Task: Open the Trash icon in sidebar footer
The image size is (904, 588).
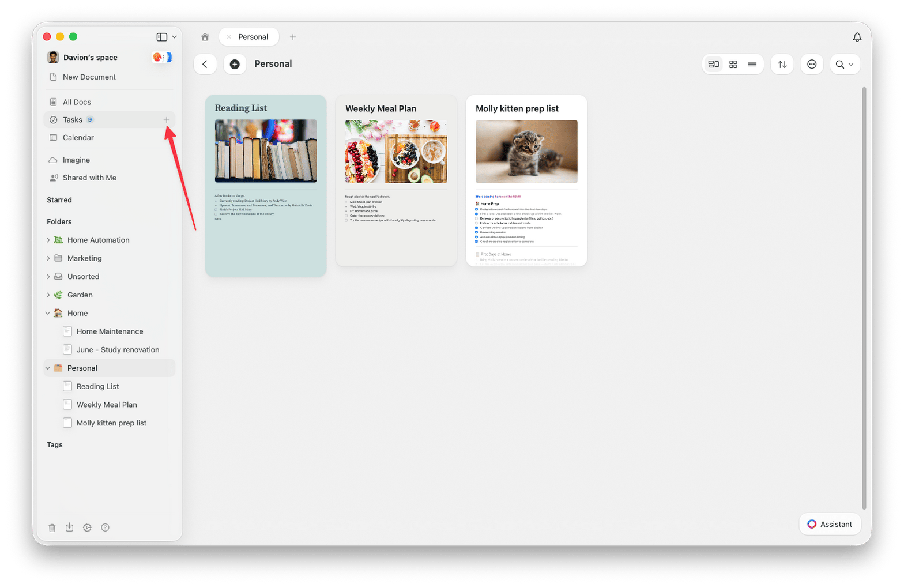Action: tap(52, 527)
